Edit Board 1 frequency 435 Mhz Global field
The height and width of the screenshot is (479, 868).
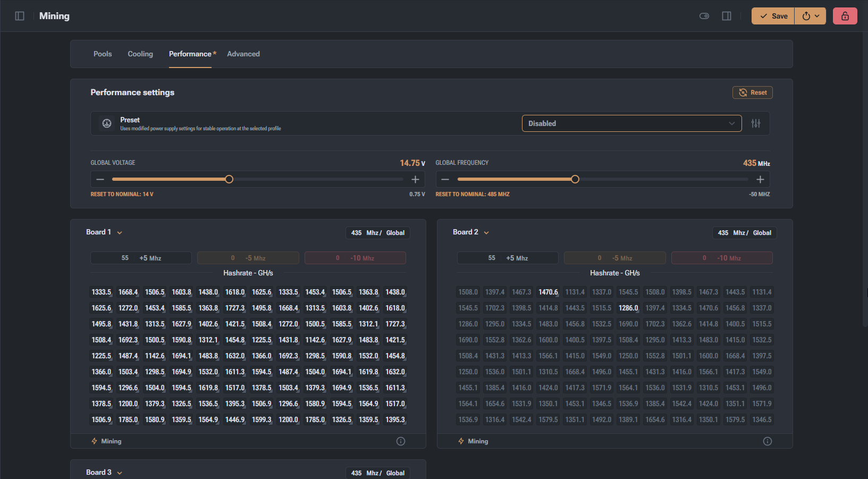point(378,233)
